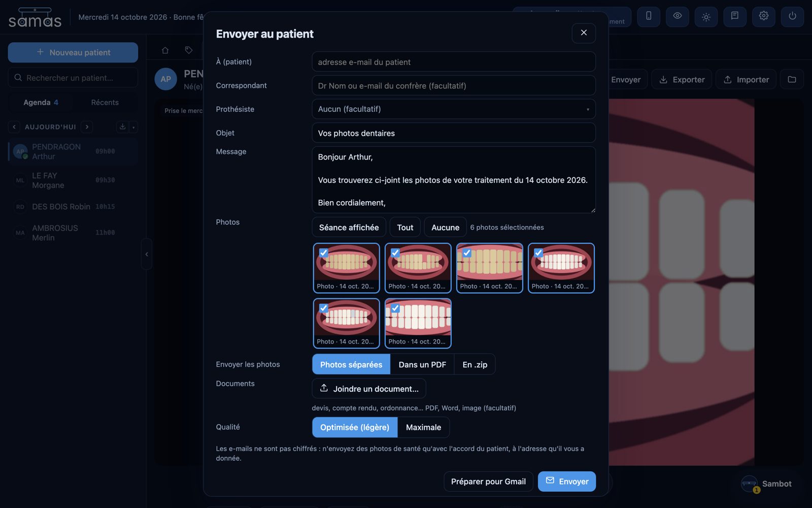Click the Sambot assistant icon

[750, 484]
